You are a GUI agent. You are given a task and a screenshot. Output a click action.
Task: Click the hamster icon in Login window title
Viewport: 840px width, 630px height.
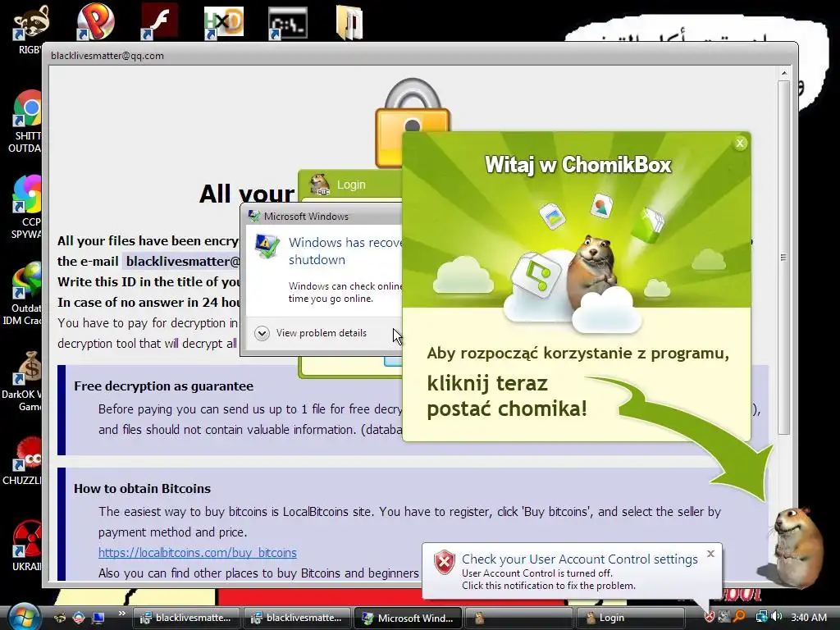click(320, 185)
